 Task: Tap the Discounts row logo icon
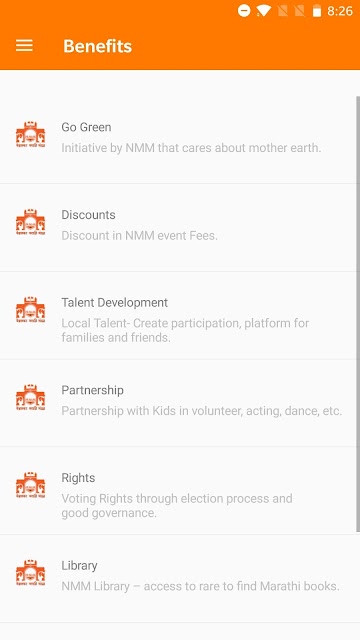(x=31, y=222)
